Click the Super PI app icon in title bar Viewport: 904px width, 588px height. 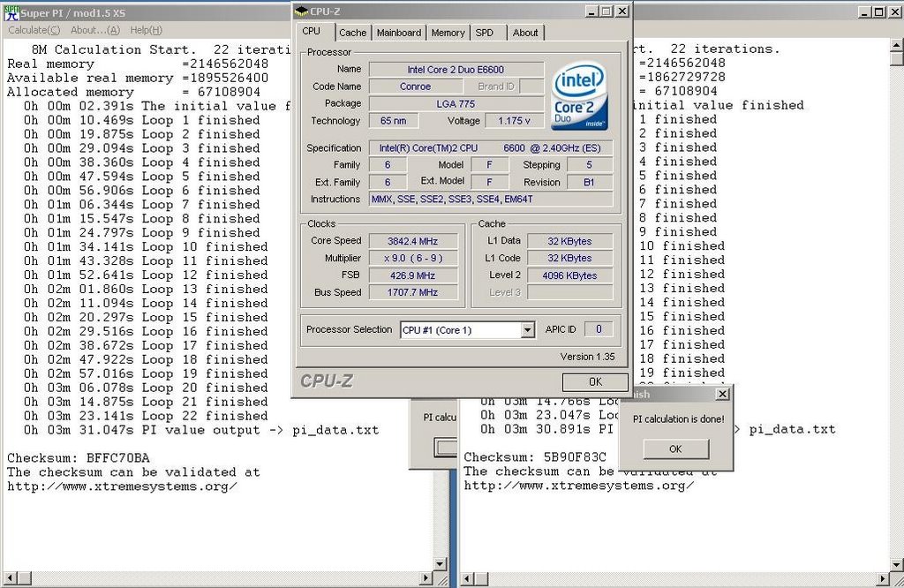11,12
